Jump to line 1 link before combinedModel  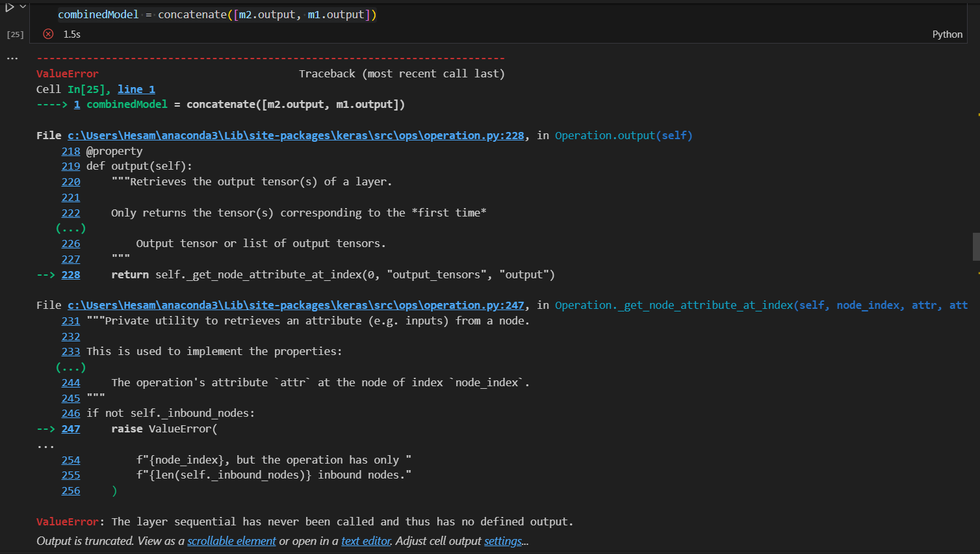click(x=77, y=104)
